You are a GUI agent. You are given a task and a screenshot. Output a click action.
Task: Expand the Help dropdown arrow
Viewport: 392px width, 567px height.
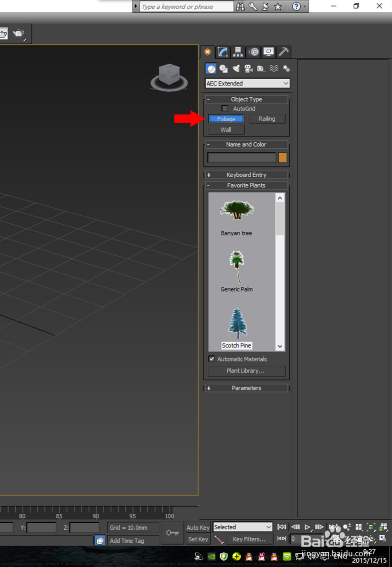(305, 6)
